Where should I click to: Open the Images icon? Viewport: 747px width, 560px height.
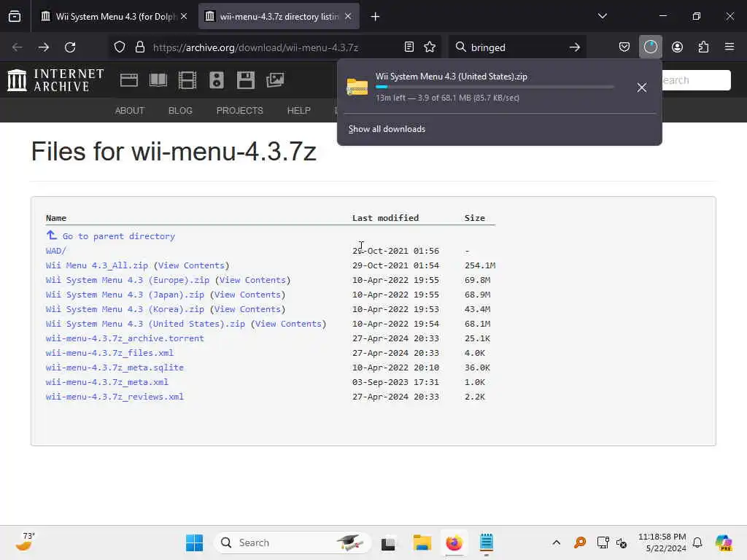[275, 80]
